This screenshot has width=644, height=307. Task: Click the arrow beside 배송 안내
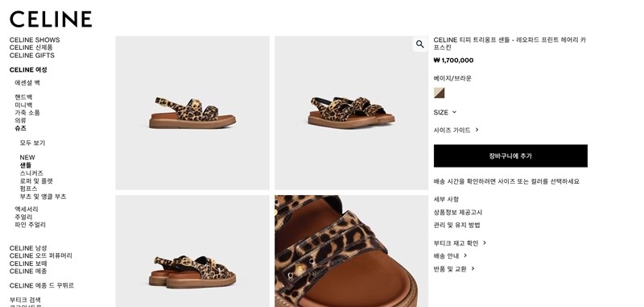pyautogui.click(x=465, y=255)
